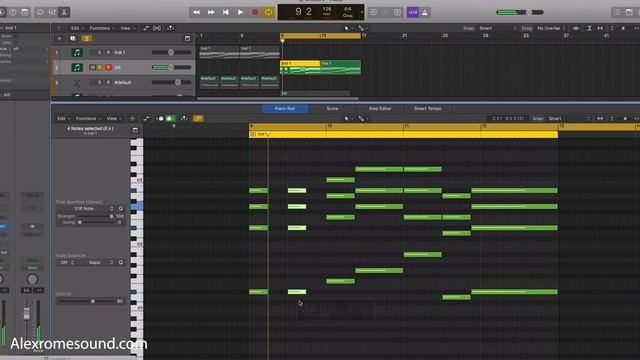Viewport: 640px width, 360px height.
Task: Click the red Record button
Action: coord(255,12)
